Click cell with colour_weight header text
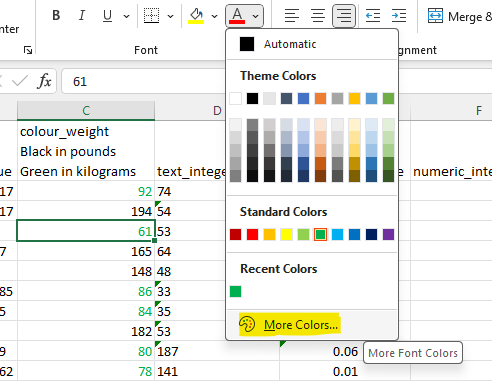The height and width of the screenshot is (381, 492). (x=86, y=151)
